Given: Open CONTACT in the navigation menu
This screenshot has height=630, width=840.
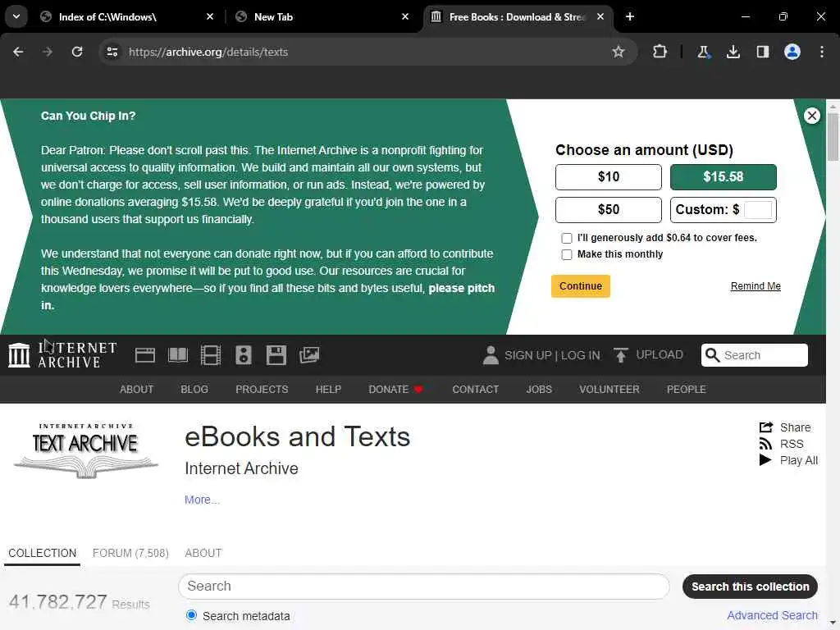Looking at the screenshot, I should click(x=475, y=390).
